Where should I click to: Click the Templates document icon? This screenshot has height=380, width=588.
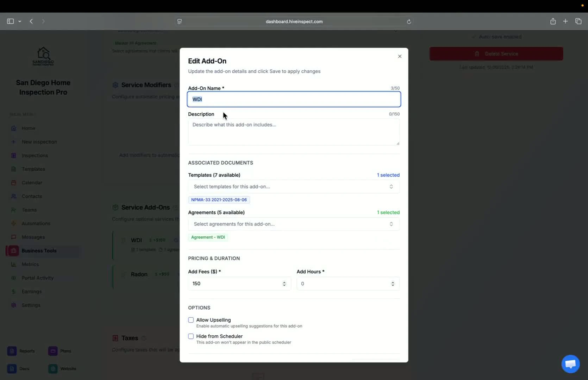click(13, 169)
